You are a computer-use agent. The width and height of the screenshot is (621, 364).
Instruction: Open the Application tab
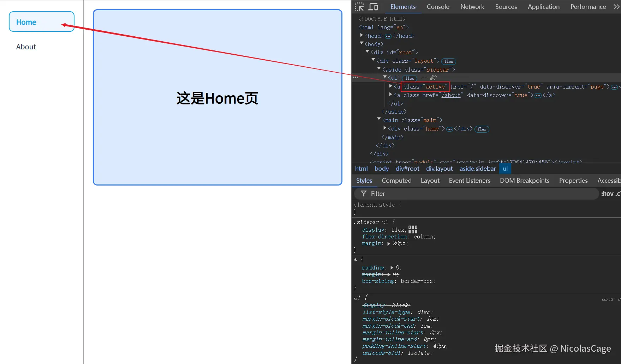[x=543, y=7]
